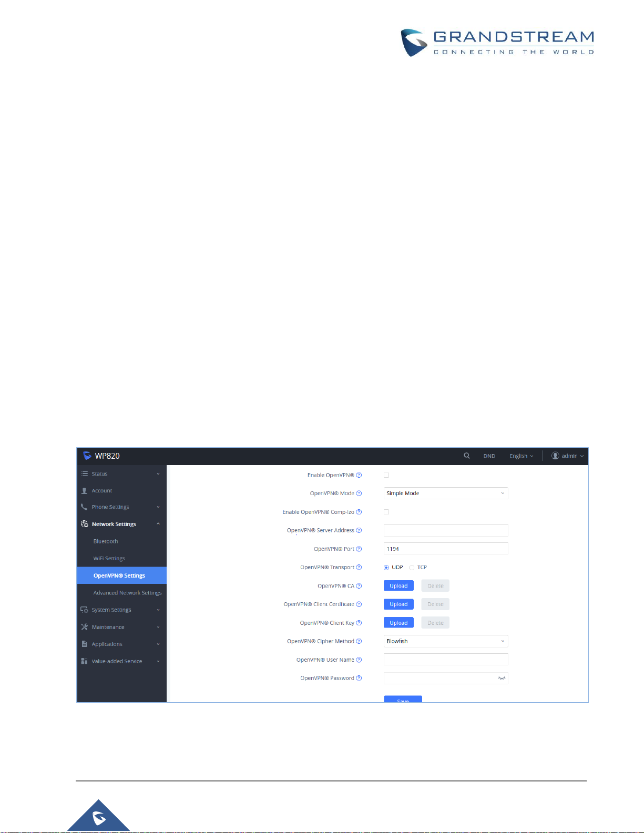Expand the Applications chevron
Image resolution: width=644 pixels, height=833 pixels.
158,644
